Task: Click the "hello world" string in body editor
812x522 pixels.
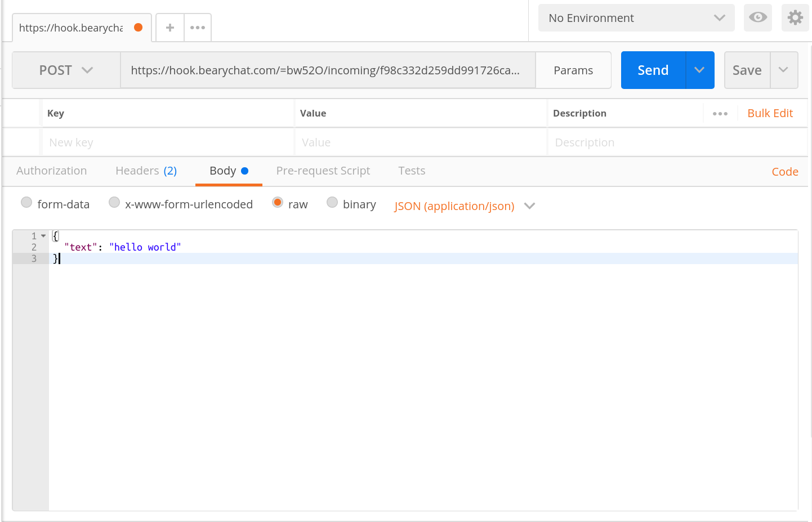Action: pyautogui.click(x=145, y=247)
